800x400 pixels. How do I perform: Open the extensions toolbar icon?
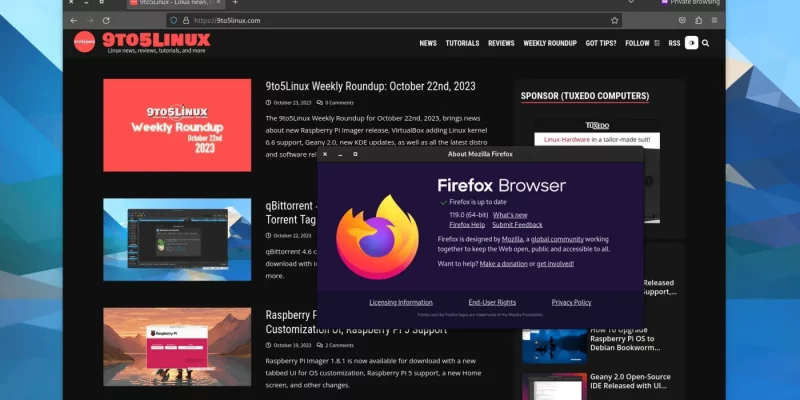point(698,20)
